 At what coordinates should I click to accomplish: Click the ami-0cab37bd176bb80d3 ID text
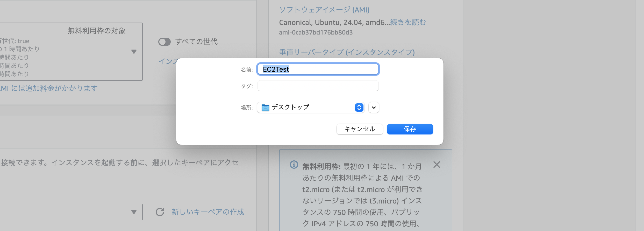click(316, 32)
